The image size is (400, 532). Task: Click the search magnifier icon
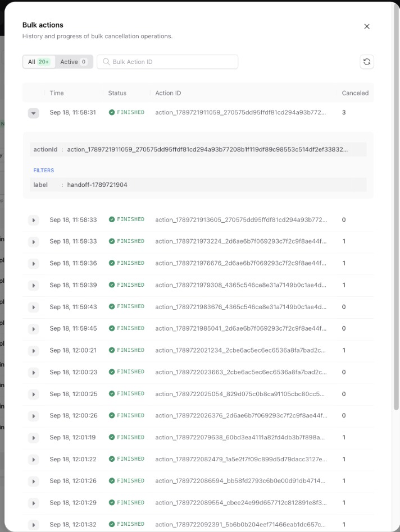pyautogui.click(x=106, y=62)
